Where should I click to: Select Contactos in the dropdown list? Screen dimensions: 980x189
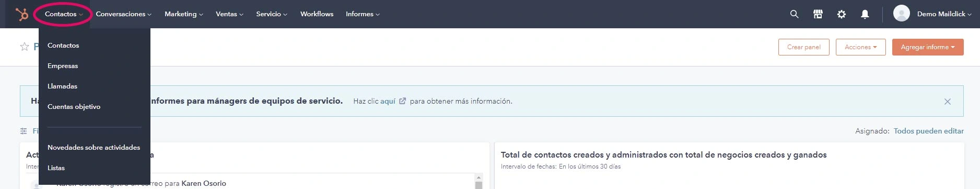coord(63,46)
